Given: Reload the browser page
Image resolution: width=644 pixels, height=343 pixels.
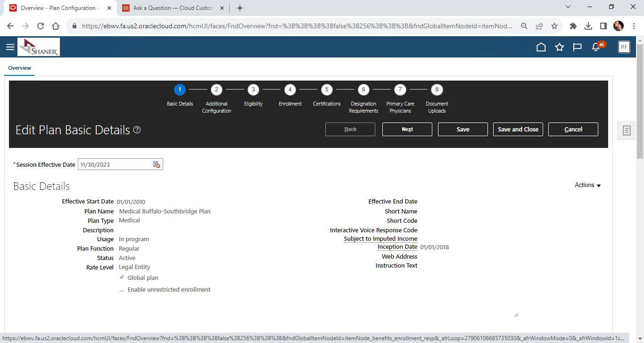Looking at the screenshot, I should point(41,26).
